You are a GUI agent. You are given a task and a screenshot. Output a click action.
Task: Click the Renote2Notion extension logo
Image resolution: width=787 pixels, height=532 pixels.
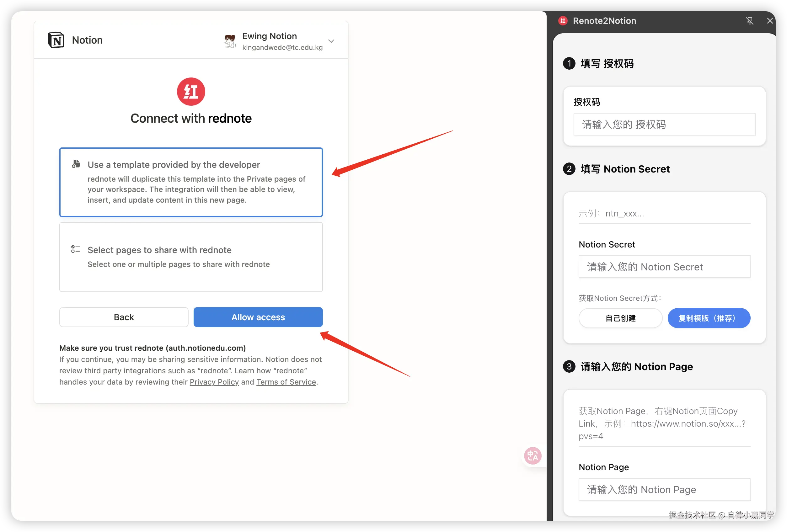tap(563, 21)
